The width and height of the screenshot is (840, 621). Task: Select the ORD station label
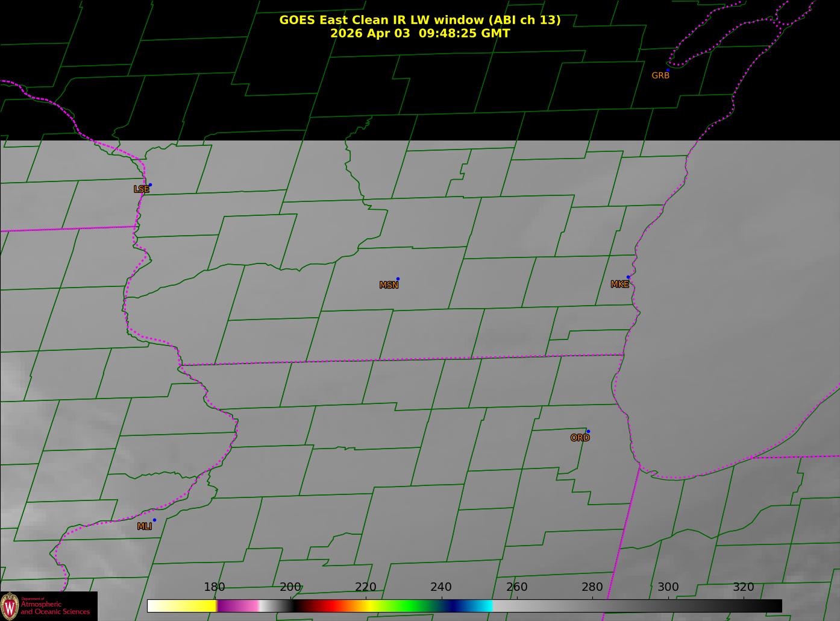(x=580, y=438)
